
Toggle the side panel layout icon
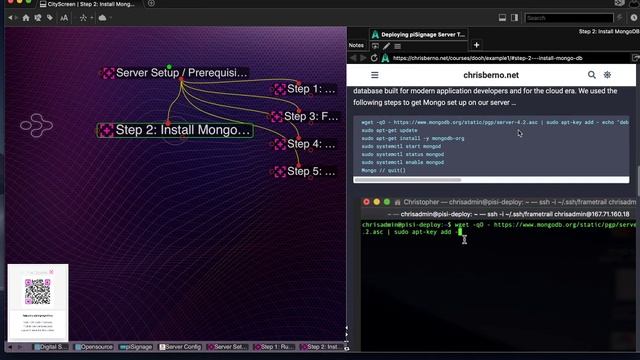[514, 18]
